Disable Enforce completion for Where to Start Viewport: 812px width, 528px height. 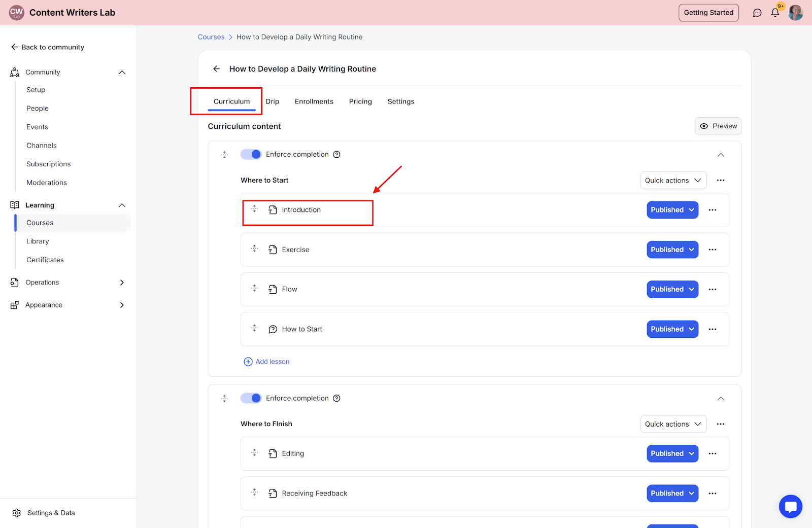pyautogui.click(x=251, y=155)
